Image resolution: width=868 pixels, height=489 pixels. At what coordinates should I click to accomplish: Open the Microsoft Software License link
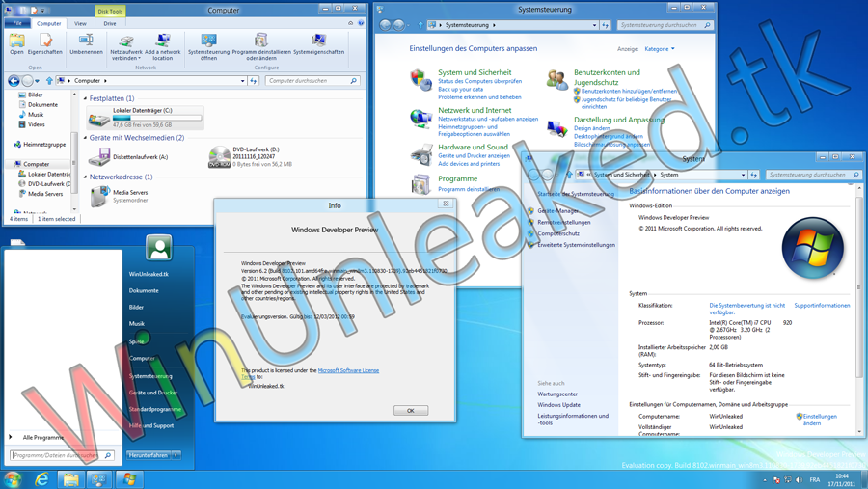pyautogui.click(x=348, y=370)
